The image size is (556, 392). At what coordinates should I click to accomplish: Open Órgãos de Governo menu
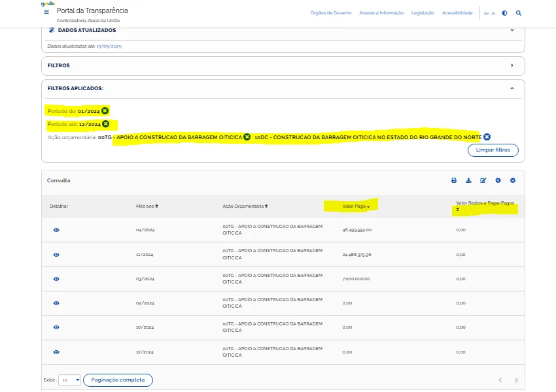click(x=331, y=13)
